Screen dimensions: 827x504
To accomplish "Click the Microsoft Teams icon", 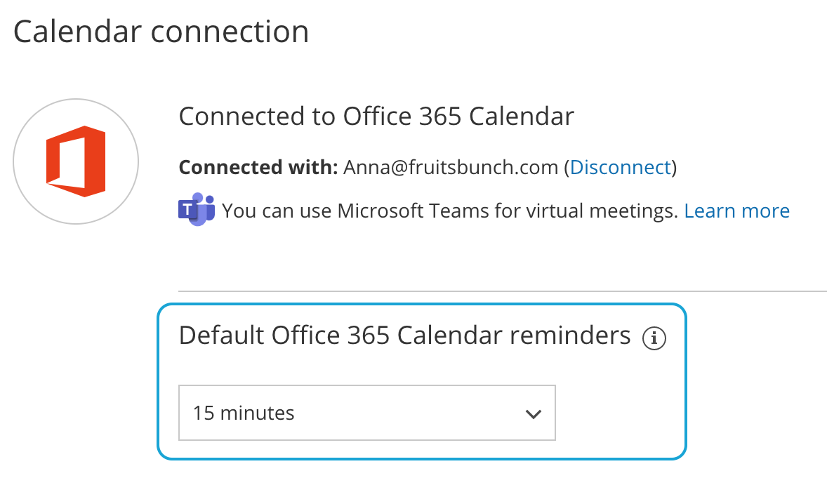I will tap(197, 209).
